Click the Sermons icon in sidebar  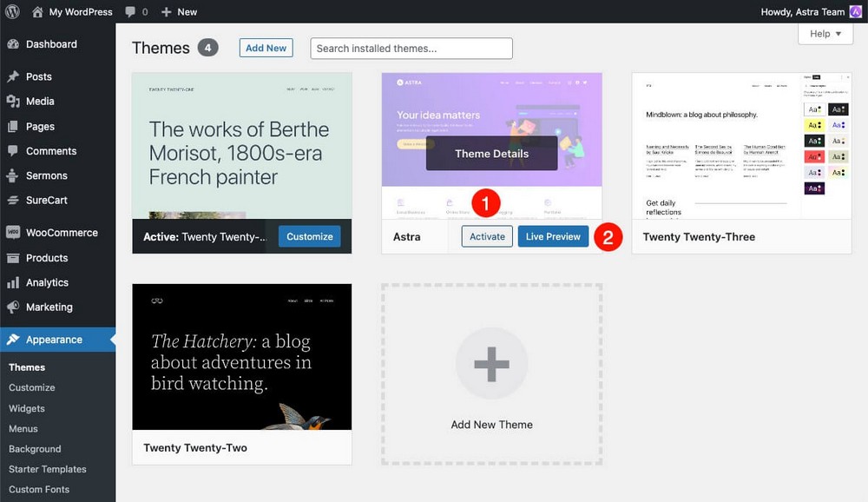(12, 175)
